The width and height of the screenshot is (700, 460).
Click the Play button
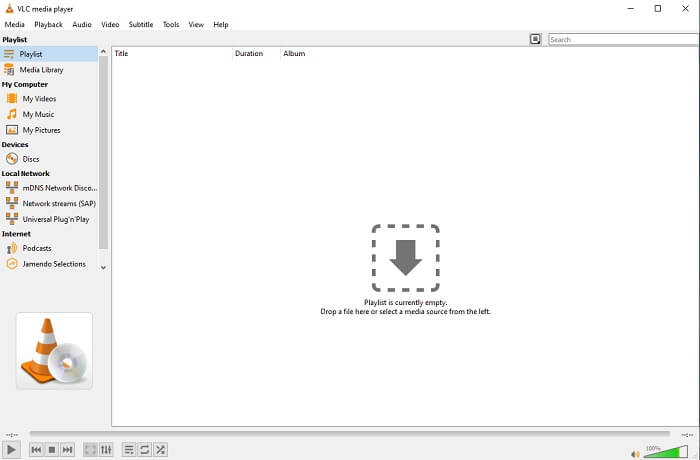11,450
